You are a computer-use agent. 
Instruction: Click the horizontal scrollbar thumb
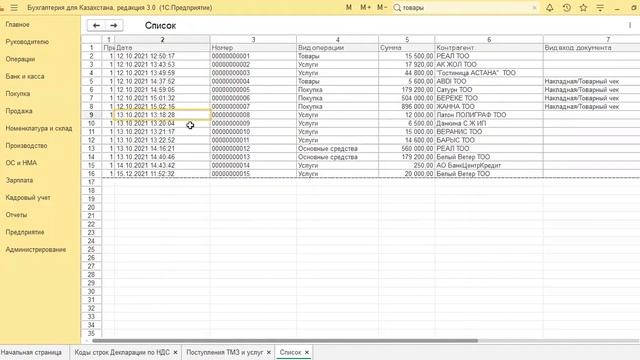(x=285, y=340)
